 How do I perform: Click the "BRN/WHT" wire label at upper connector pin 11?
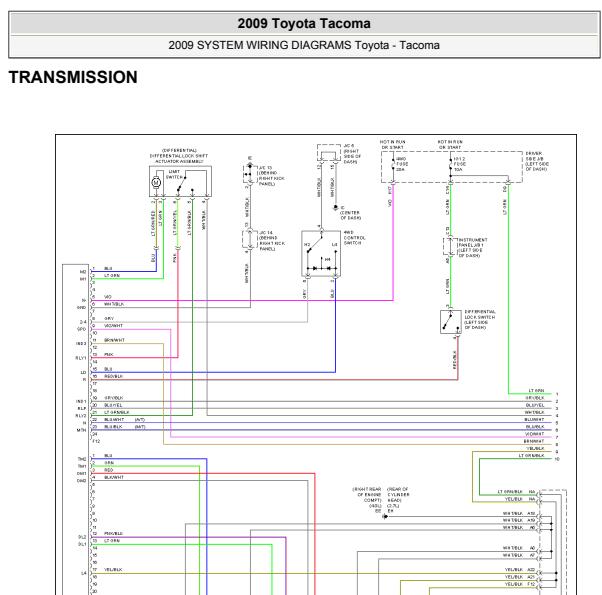tap(114, 340)
